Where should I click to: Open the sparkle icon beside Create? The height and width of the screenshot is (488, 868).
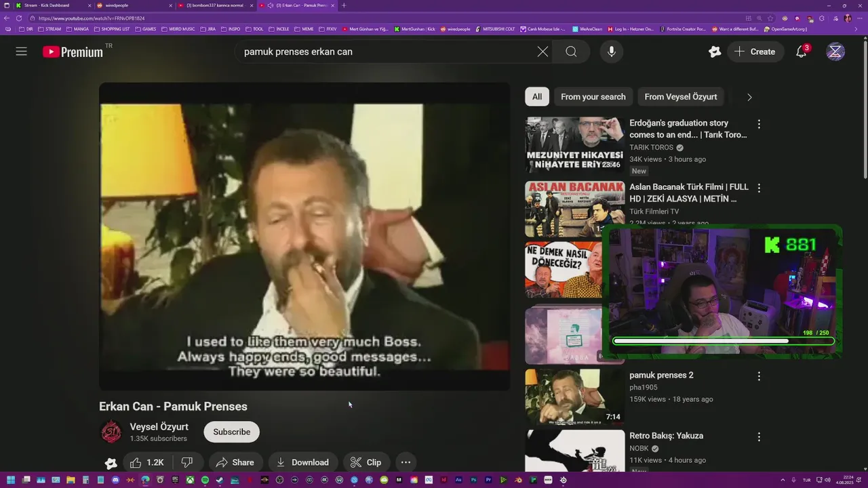pyautogui.click(x=715, y=52)
